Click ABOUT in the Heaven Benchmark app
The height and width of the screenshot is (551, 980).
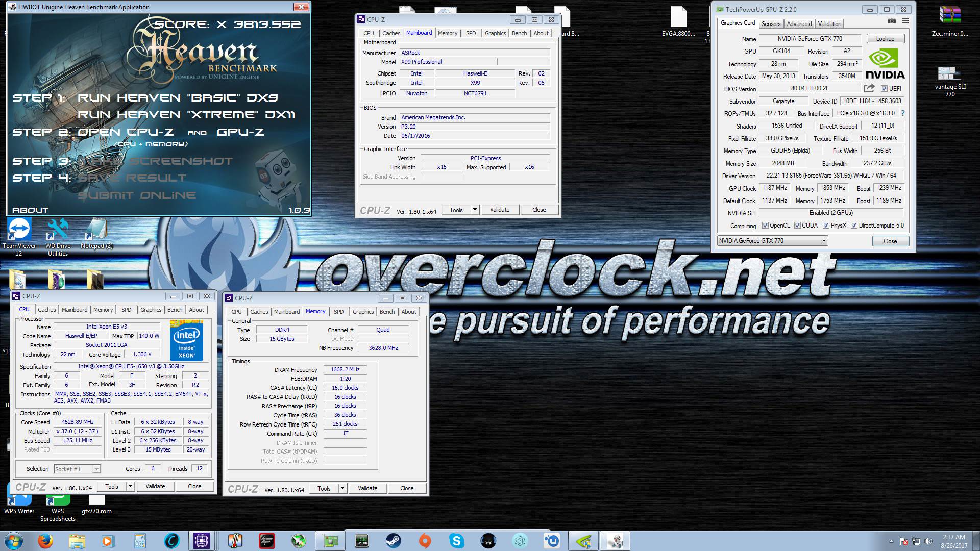tap(30, 210)
